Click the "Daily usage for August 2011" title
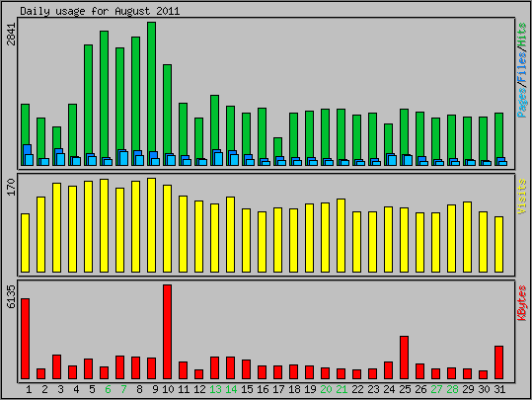This screenshot has width=532, height=400. (x=100, y=11)
